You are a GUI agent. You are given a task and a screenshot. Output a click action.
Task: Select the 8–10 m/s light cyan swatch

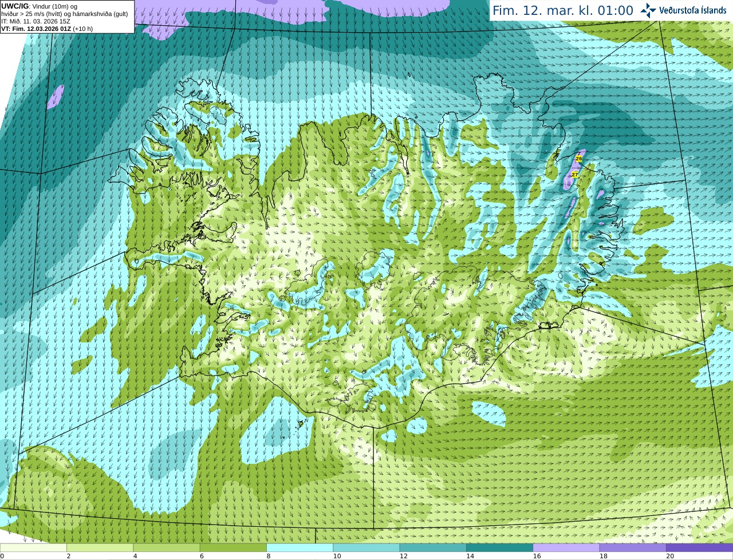click(x=299, y=548)
